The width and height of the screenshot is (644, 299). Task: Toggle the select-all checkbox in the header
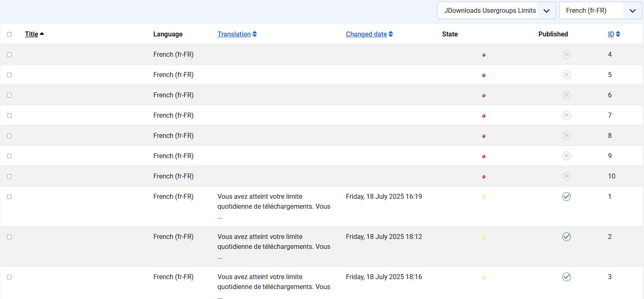pos(10,34)
